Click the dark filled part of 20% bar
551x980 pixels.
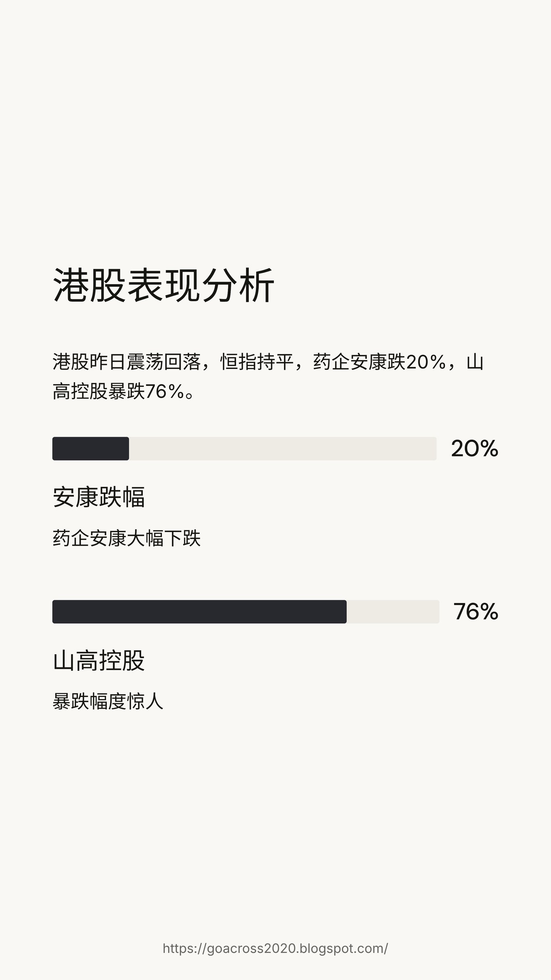(90, 448)
